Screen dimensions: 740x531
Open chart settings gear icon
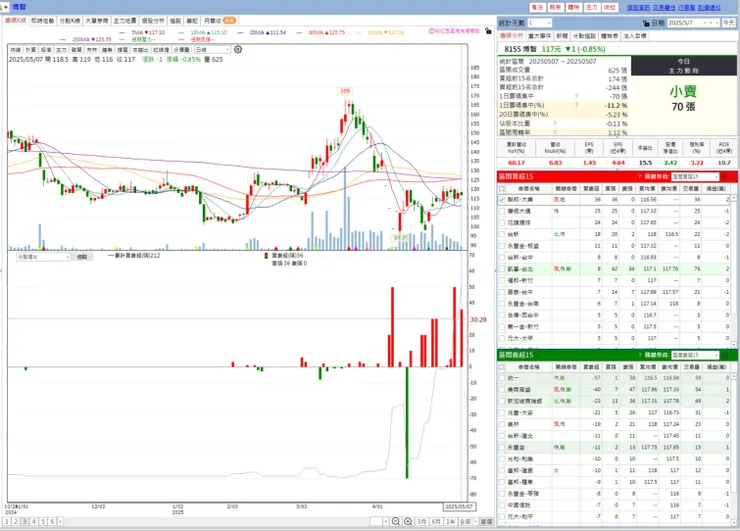point(238,50)
